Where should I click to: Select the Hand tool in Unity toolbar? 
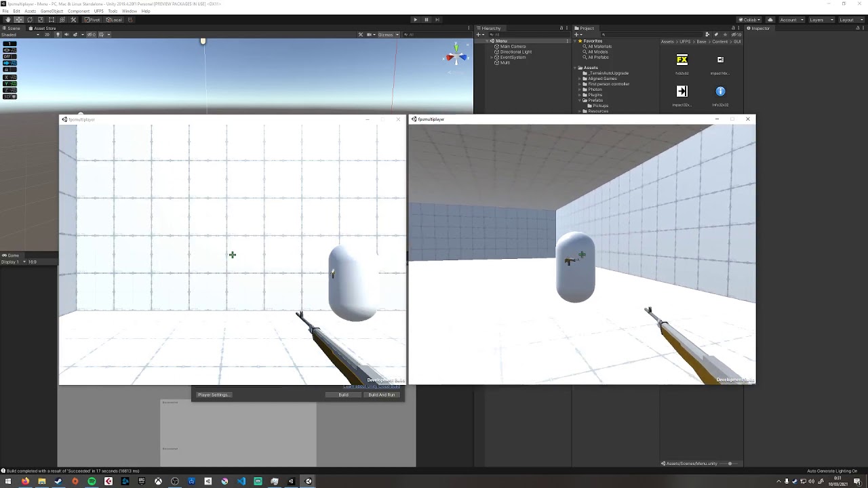[8, 20]
